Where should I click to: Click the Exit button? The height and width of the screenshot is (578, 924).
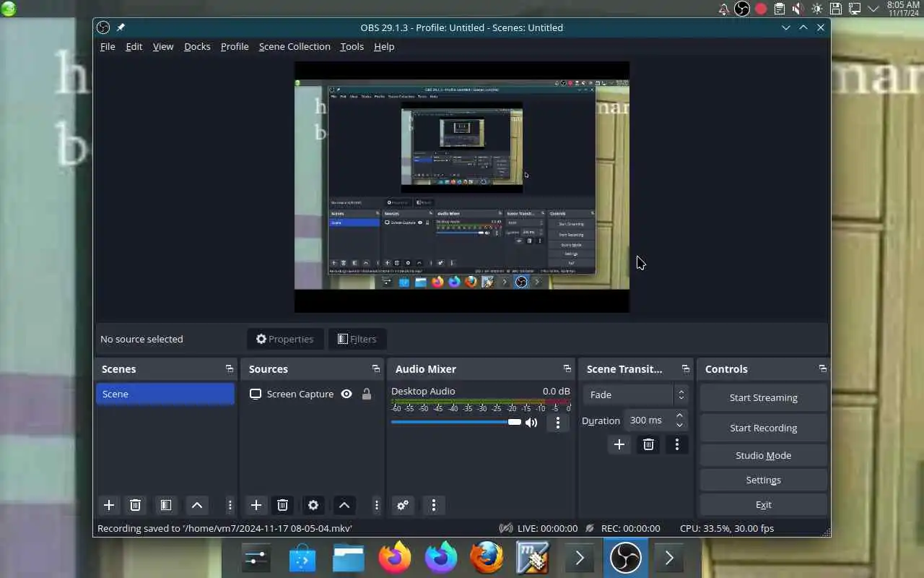763,504
